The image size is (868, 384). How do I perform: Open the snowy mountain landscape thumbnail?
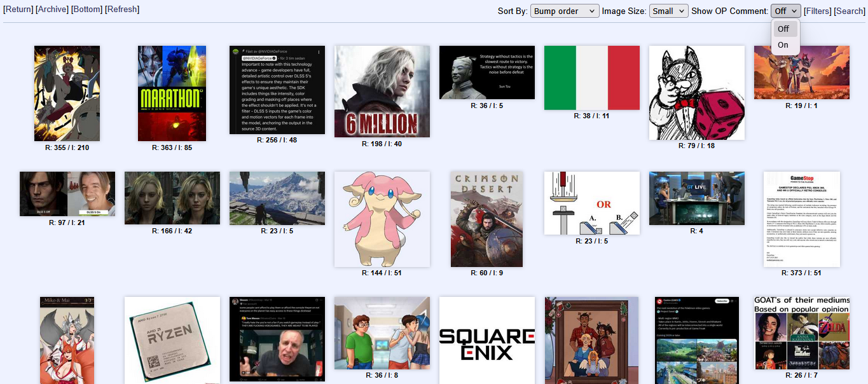tap(277, 198)
